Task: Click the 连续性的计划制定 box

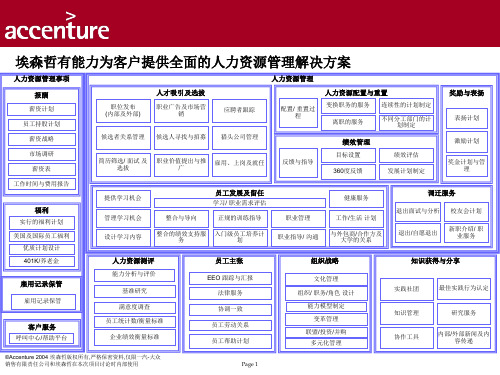Action: point(406,105)
